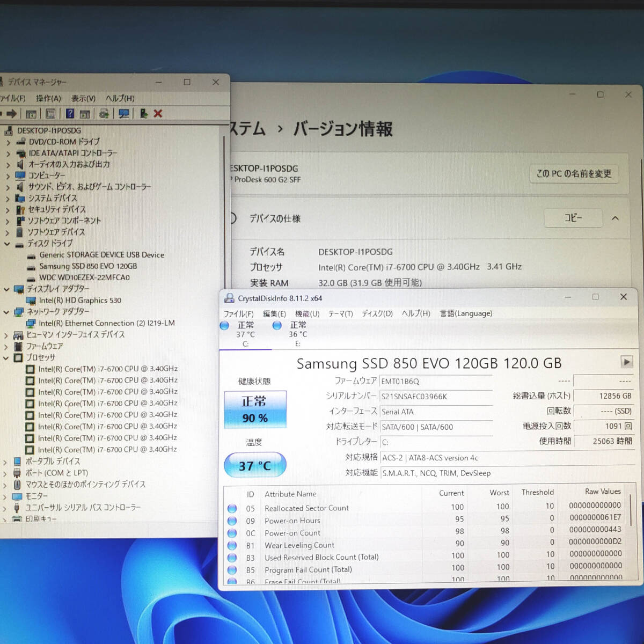
Task: Expand the DVD/CD-ROM ドライブ category
Action: click(8, 142)
